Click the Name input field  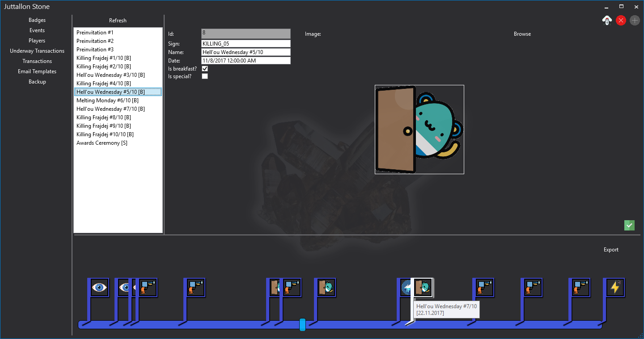tap(246, 52)
